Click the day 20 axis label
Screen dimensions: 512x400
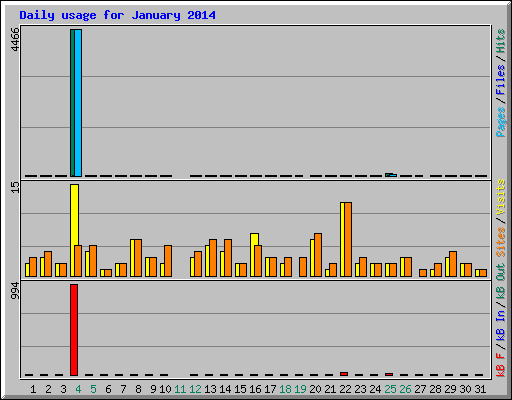coord(315,389)
